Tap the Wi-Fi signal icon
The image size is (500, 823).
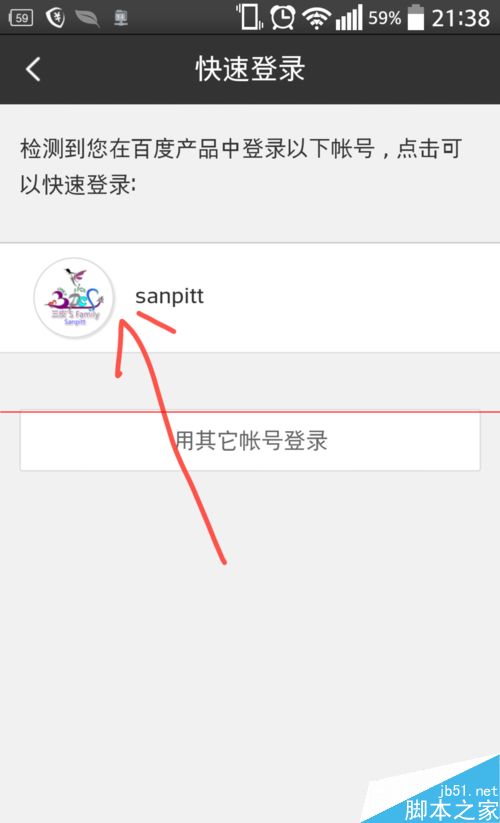pyautogui.click(x=315, y=19)
